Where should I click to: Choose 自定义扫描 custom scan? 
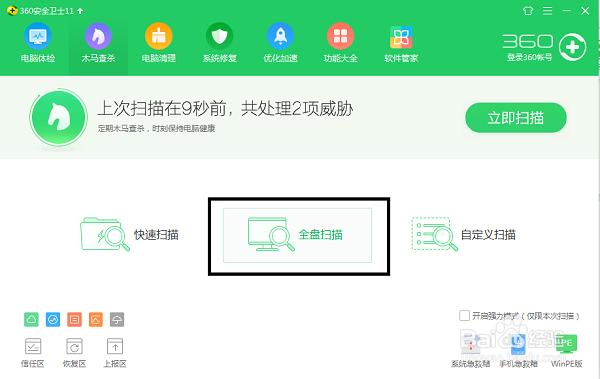click(x=463, y=234)
